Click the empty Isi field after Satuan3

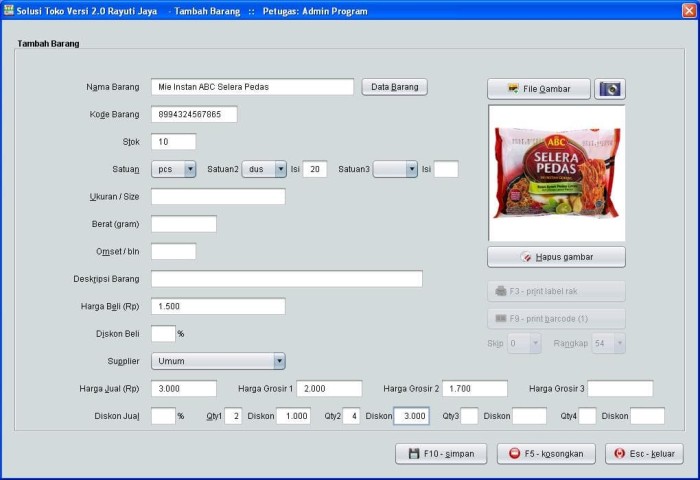446,169
